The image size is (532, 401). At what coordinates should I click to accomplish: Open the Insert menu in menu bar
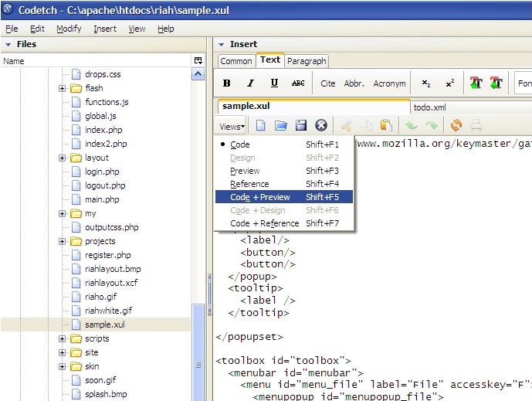[105, 29]
